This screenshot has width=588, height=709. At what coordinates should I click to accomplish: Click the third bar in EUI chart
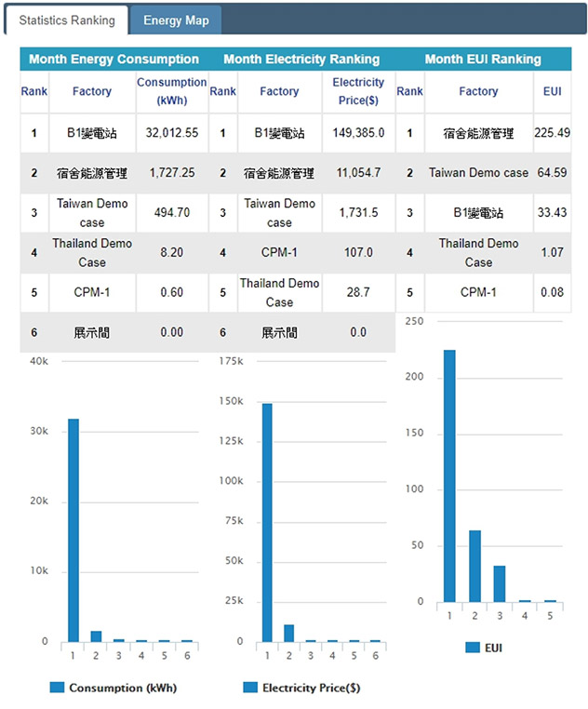coord(500,583)
